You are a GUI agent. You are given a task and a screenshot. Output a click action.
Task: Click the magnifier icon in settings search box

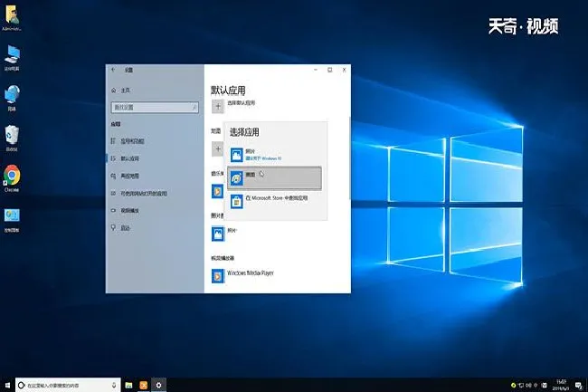(194, 108)
